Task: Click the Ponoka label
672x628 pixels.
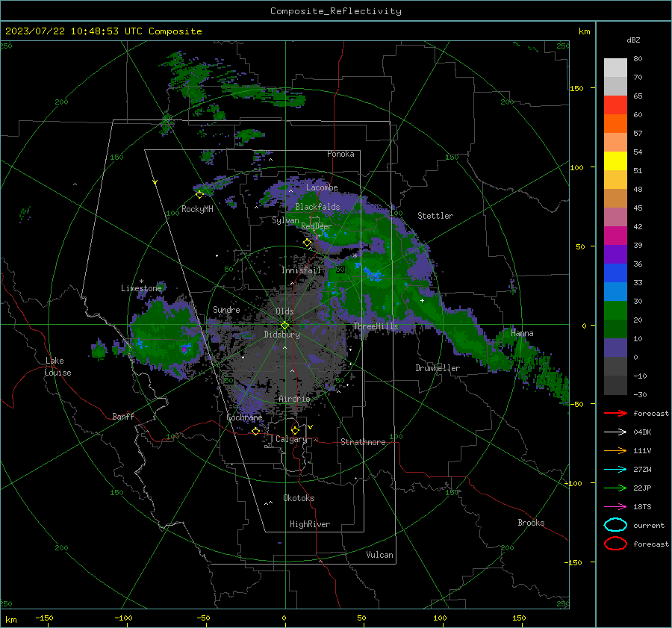Action: pos(340,154)
